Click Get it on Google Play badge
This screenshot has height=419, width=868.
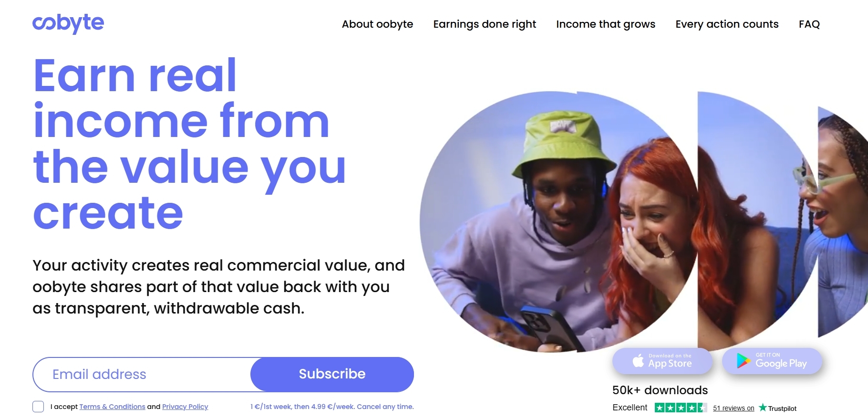click(772, 361)
